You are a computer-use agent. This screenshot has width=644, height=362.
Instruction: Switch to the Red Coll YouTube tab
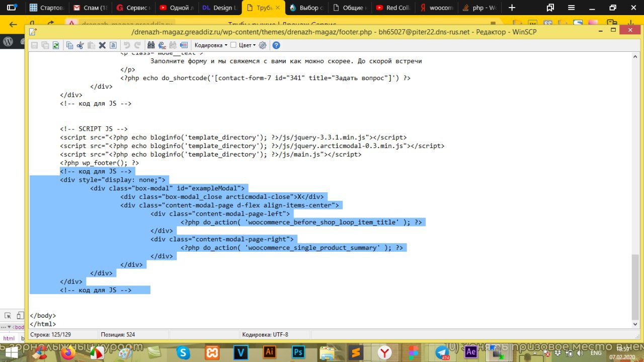(393, 8)
